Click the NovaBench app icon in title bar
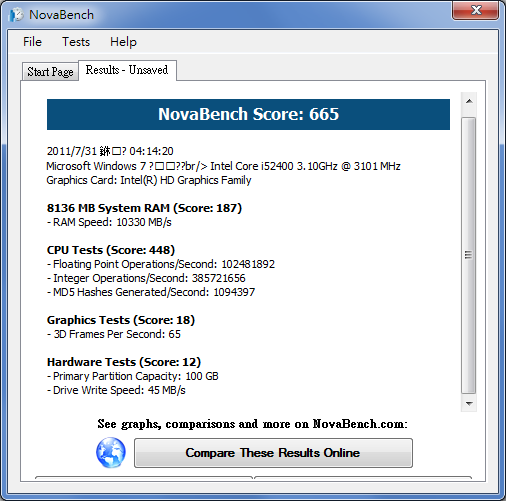Screen dimensions: 506x501 (x=16, y=15)
